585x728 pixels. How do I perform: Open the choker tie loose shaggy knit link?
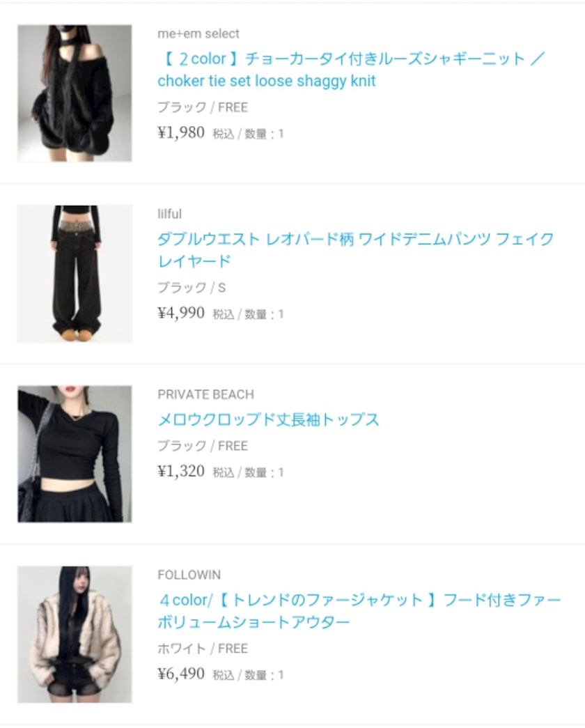pyautogui.click(x=350, y=70)
